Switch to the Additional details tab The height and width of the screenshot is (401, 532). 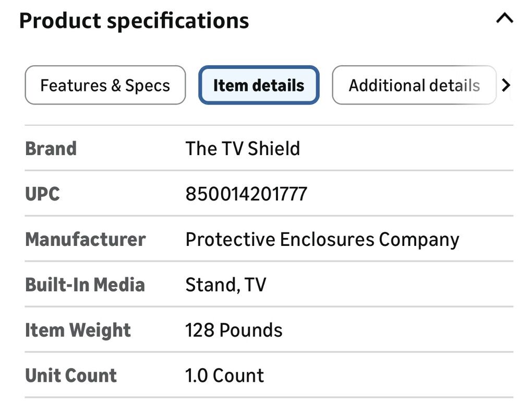point(414,85)
